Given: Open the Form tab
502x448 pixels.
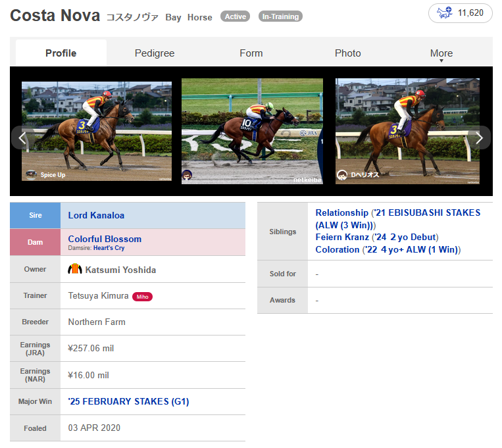Looking at the screenshot, I should [x=251, y=53].
